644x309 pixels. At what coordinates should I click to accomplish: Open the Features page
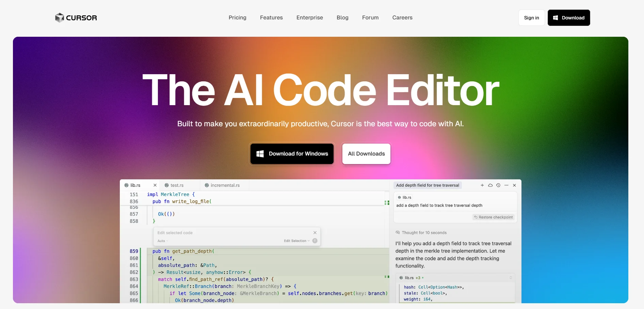pyautogui.click(x=271, y=18)
